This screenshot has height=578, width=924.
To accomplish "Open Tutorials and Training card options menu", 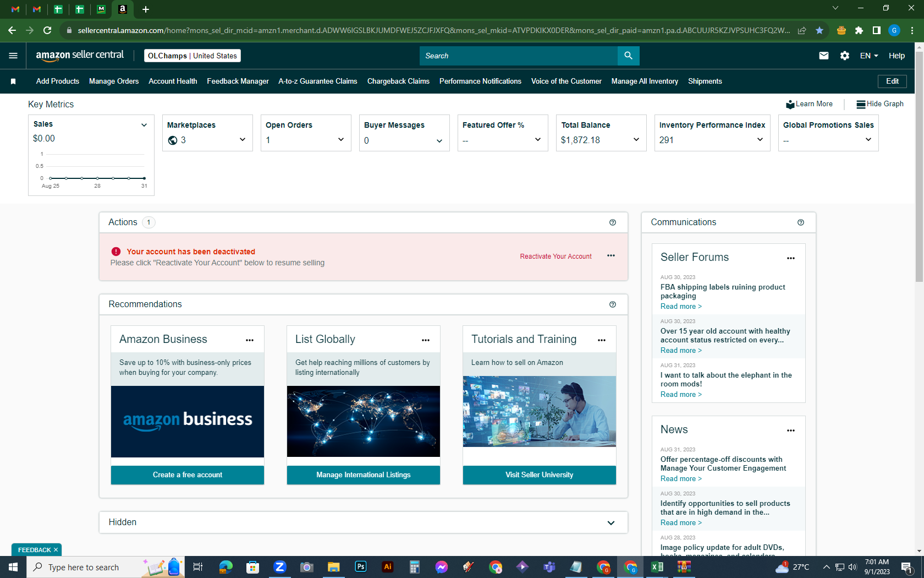I will click(x=602, y=340).
